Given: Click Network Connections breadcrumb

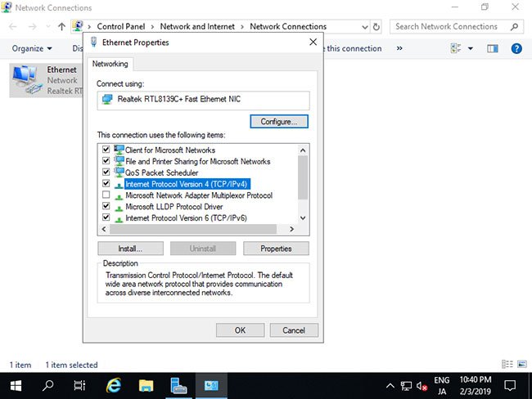Looking at the screenshot, I should [x=288, y=26].
